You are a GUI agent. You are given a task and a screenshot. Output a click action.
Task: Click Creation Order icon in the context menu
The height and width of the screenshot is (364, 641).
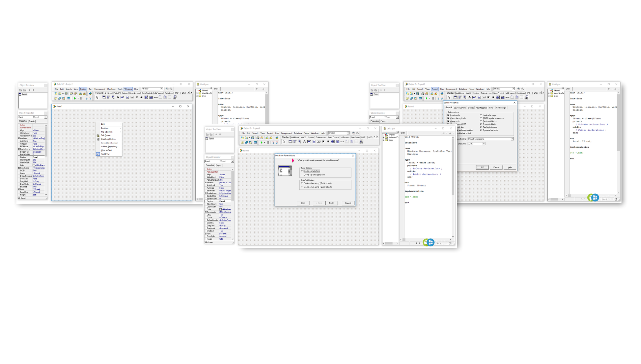pos(98,139)
